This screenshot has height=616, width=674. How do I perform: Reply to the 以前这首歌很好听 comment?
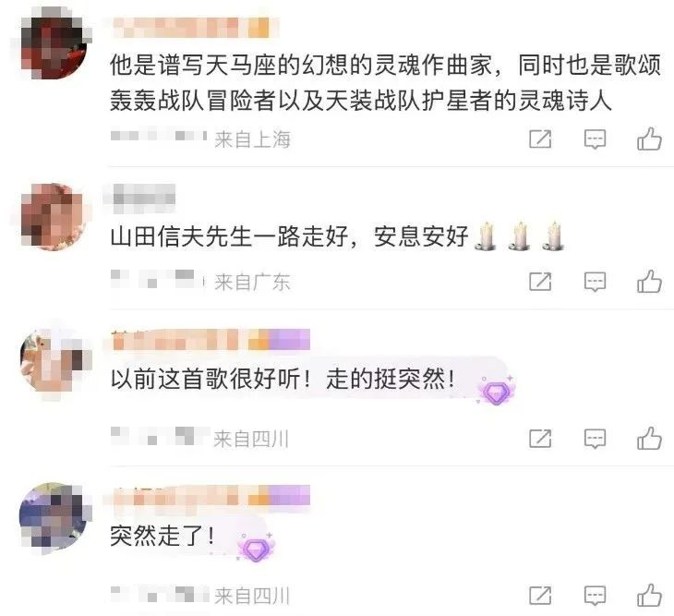595,440
